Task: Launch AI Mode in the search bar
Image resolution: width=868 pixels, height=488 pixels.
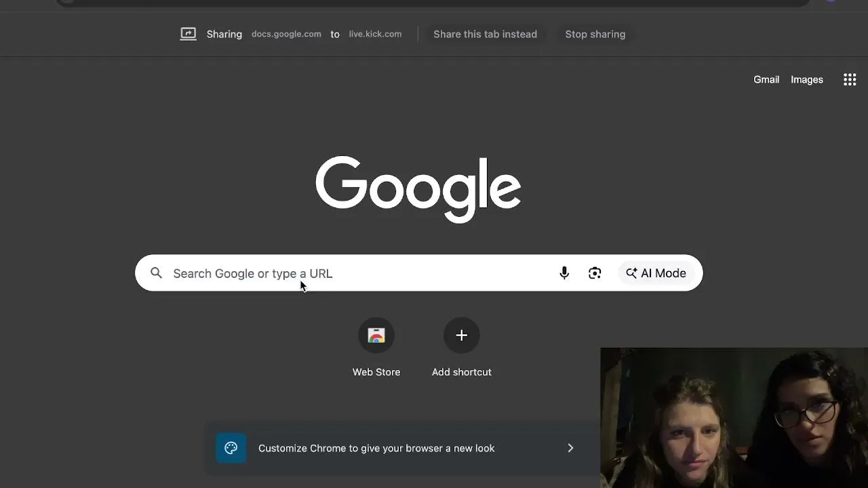Action: (656, 273)
